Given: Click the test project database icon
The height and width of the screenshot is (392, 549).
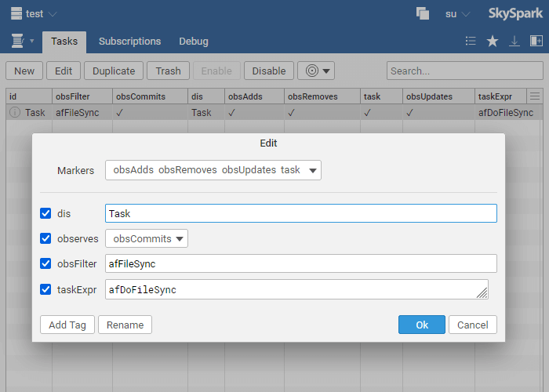Looking at the screenshot, I should tap(16, 13).
